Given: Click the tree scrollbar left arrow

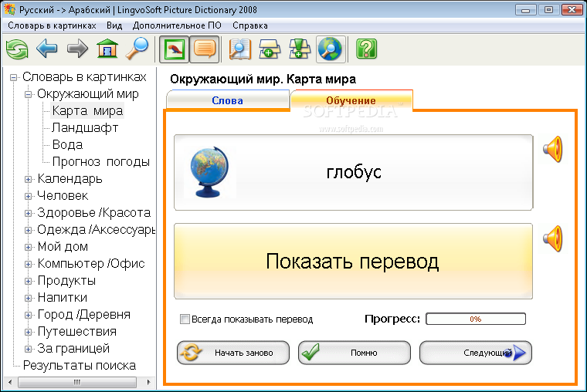Looking at the screenshot, I should pyautogui.click(x=10, y=382).
